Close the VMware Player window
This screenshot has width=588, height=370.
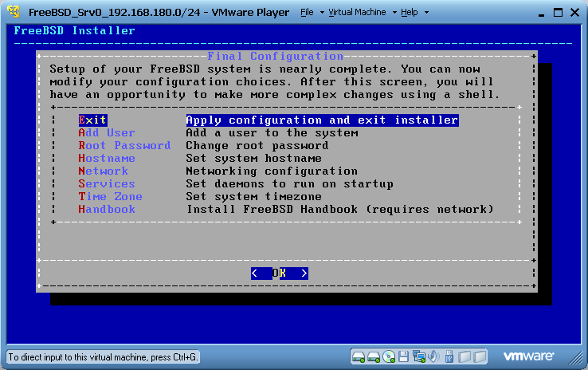point(574,13)
